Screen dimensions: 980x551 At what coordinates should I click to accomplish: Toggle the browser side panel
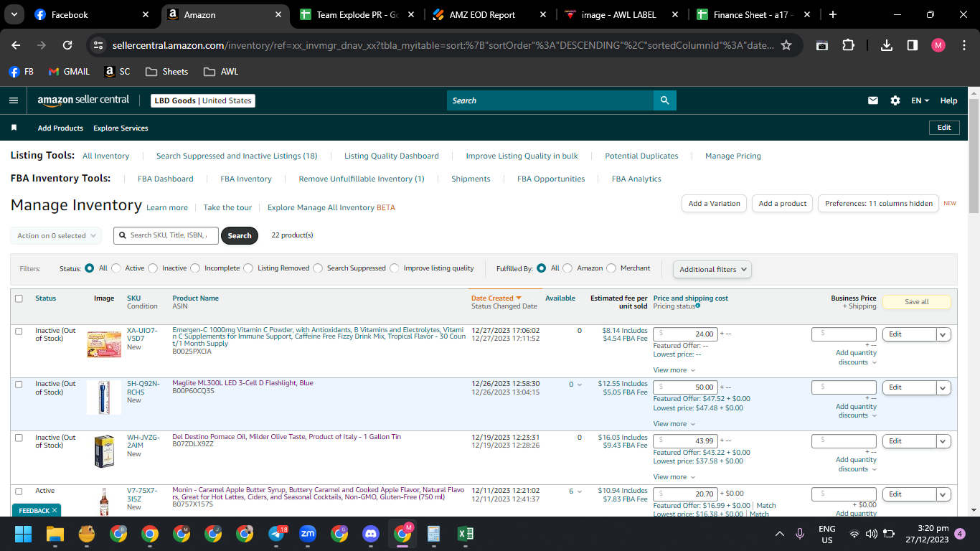[x=913, y=45]
